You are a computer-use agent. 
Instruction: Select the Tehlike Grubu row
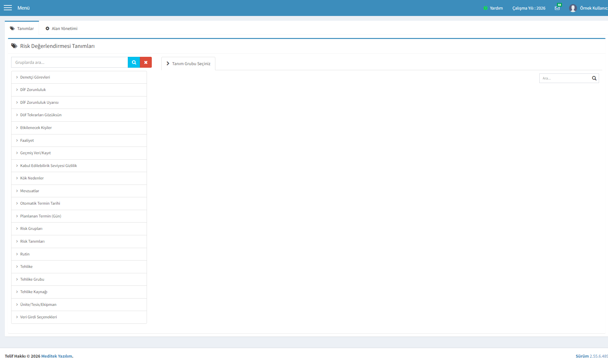79,279
